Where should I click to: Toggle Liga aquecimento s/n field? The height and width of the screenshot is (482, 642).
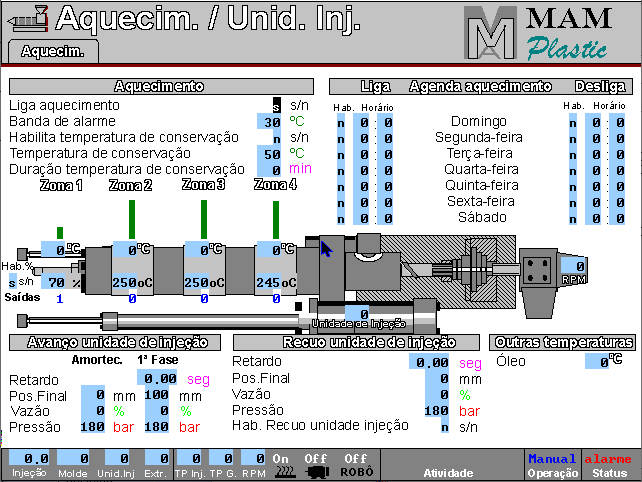coord(276,105)
